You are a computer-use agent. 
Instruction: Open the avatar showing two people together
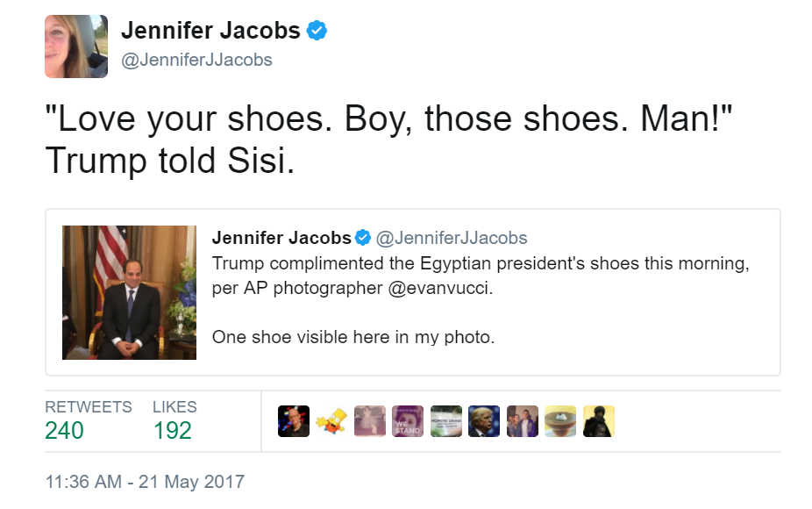[523, 421]
